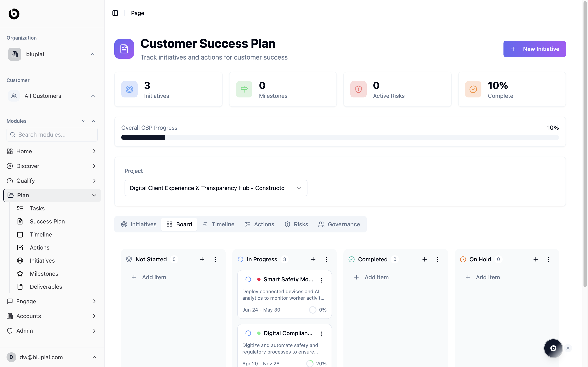Viewport: 588px width, 367px height.
Task: Click the bluplai logo icon
Action: click(x=14, y=14)
